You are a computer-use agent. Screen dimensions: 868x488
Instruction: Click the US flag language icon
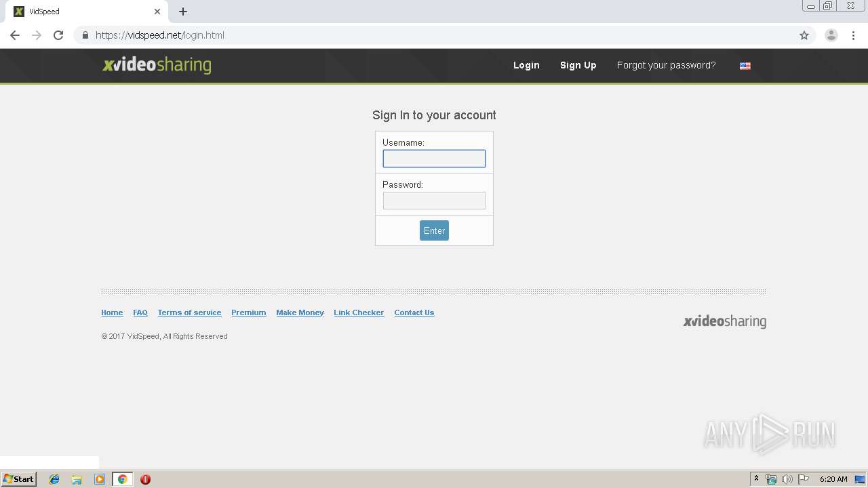coord(745,66)
